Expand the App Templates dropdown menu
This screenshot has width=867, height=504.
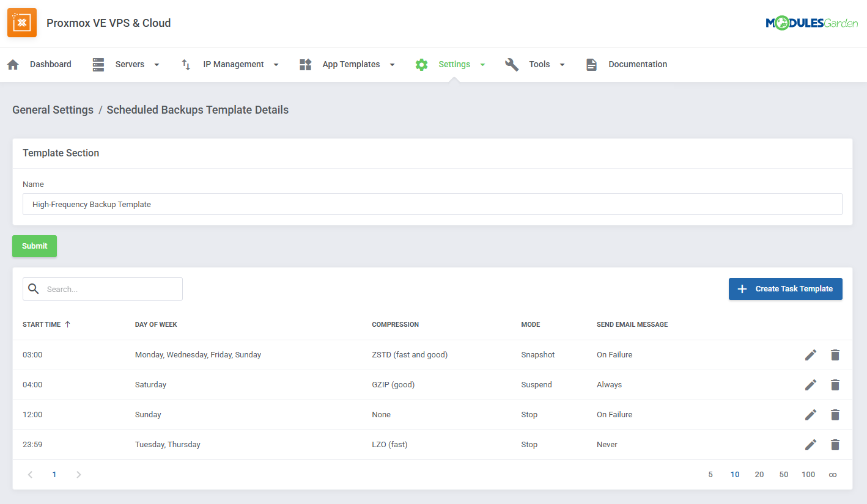point(391,64)
